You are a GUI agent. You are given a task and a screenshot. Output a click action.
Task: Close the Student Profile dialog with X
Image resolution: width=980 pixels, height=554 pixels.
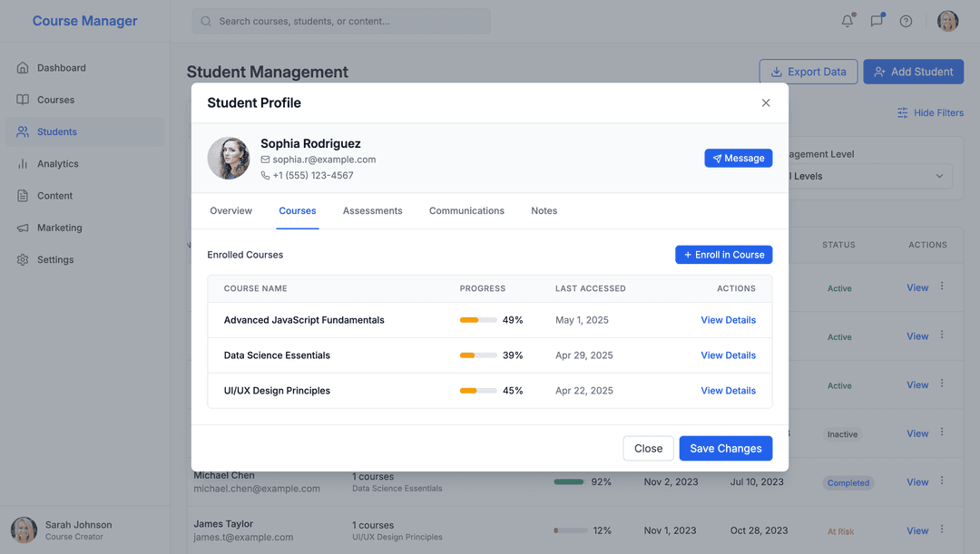766,103
